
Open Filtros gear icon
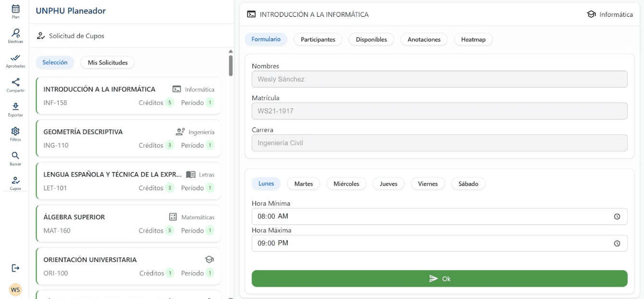point(15,131)
